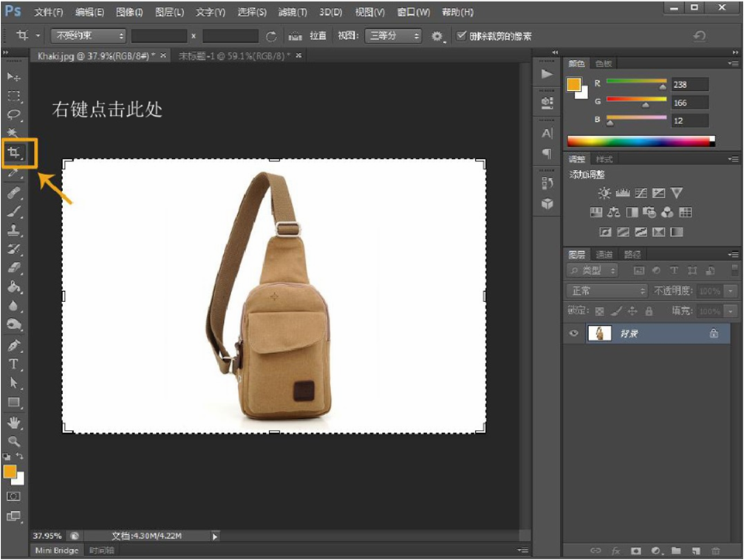Image resolution: width=744 pixels, height=560 pixels.
Task: Click the foreground color swatch in Color panel
Action: coord(574,84)
